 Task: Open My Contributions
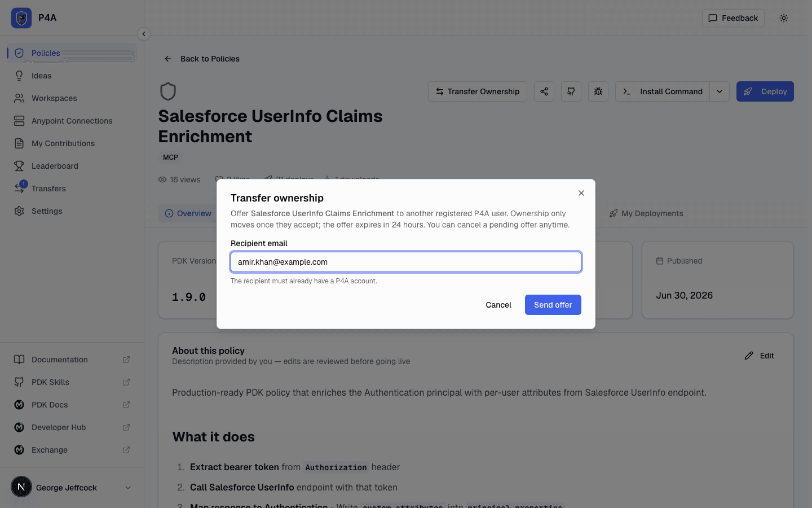click(x=72, y=143)
